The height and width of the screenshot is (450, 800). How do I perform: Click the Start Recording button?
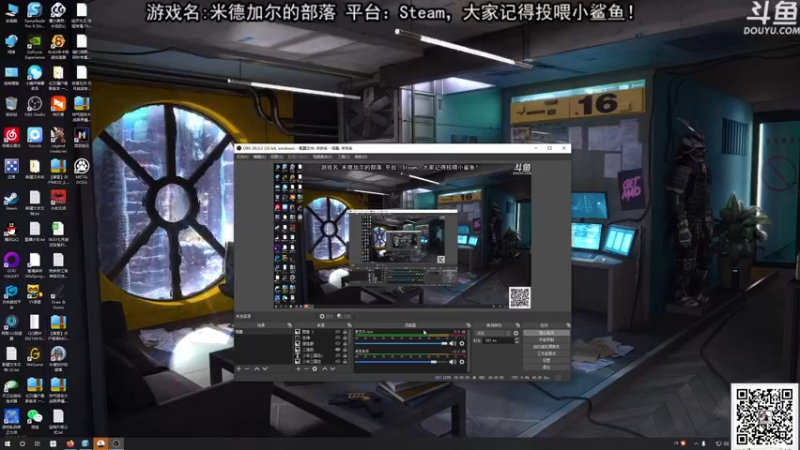click(546, 339)
